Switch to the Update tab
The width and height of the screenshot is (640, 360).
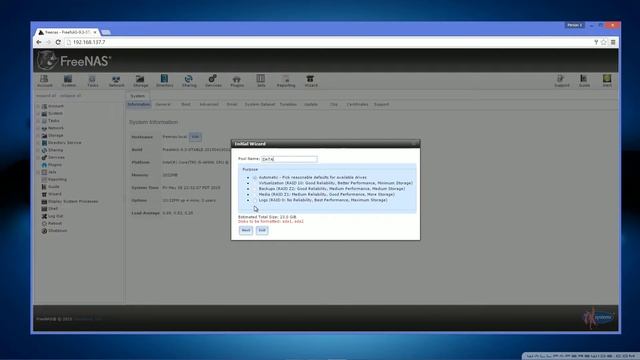coord(311,104)
